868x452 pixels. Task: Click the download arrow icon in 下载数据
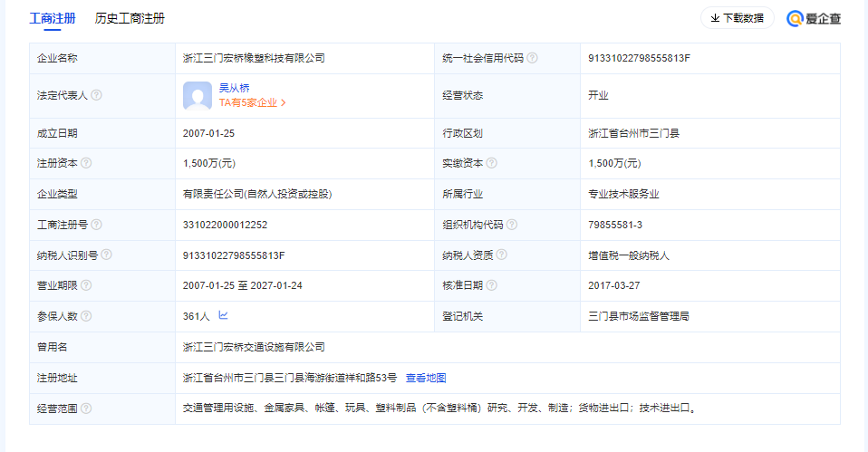715,18
